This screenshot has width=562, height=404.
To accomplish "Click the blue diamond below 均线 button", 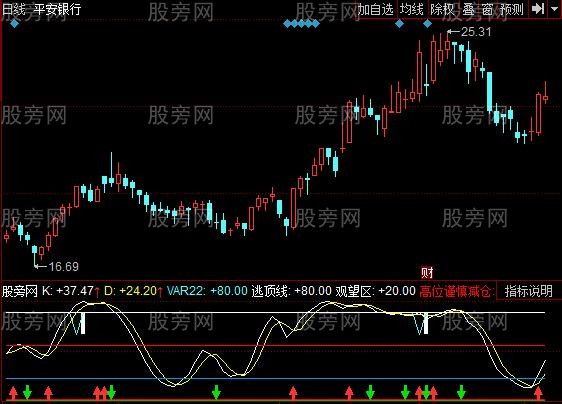I will click(x=399, y=24).
